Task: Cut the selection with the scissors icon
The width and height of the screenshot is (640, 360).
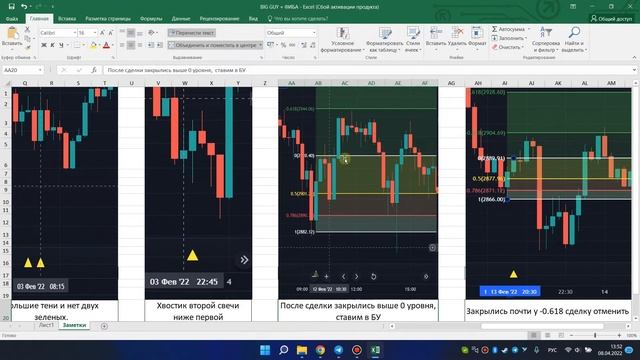Action: pos(27,29)
